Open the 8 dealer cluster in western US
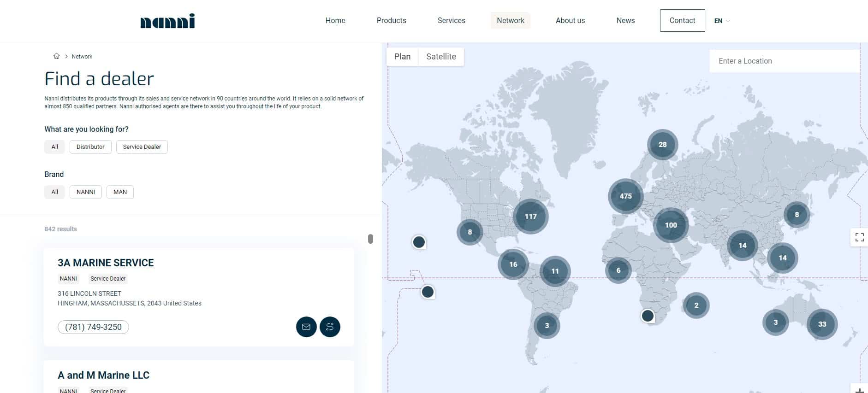The image size is (868, 393). pos(470,232)
